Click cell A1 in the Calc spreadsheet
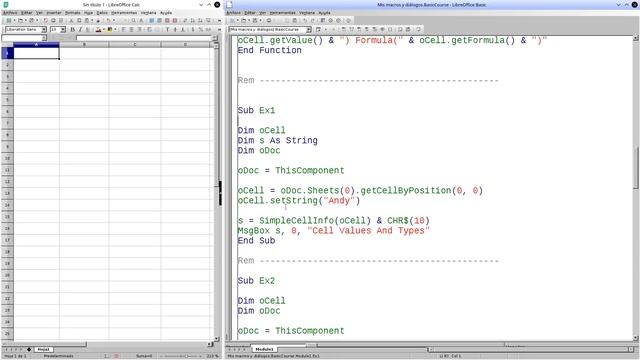The image size is (640, 360). point(36,53)
